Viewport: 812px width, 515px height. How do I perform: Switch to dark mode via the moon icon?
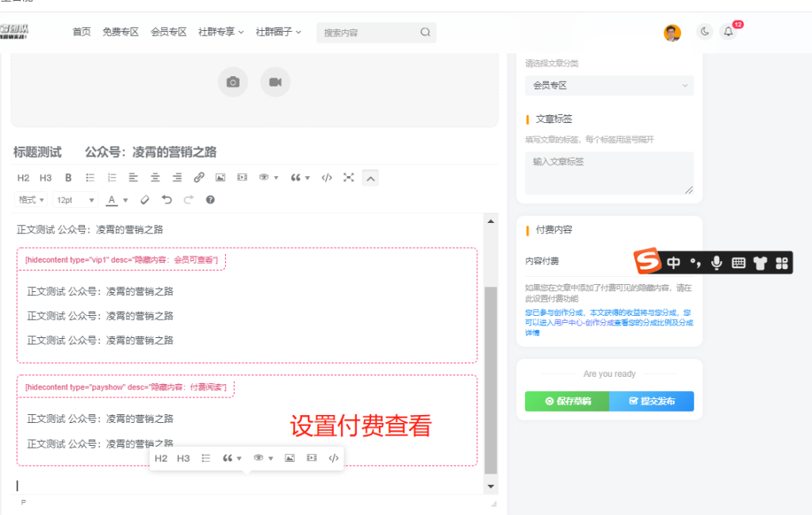coord(705,32)
